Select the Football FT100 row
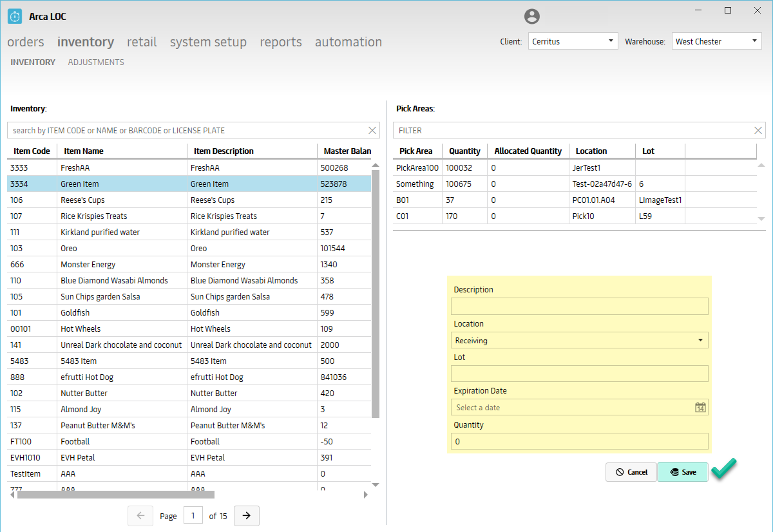Viewport: 773px width, 532px height. [x=189, y=441]
